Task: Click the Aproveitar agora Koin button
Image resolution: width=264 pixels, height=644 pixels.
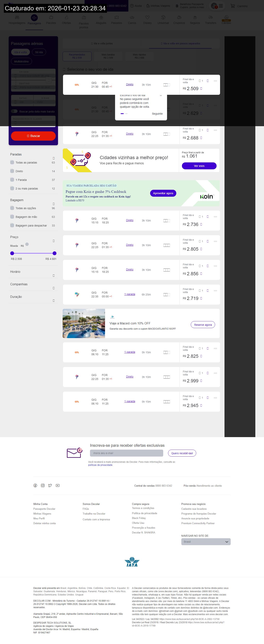Action: pos(163,193)
